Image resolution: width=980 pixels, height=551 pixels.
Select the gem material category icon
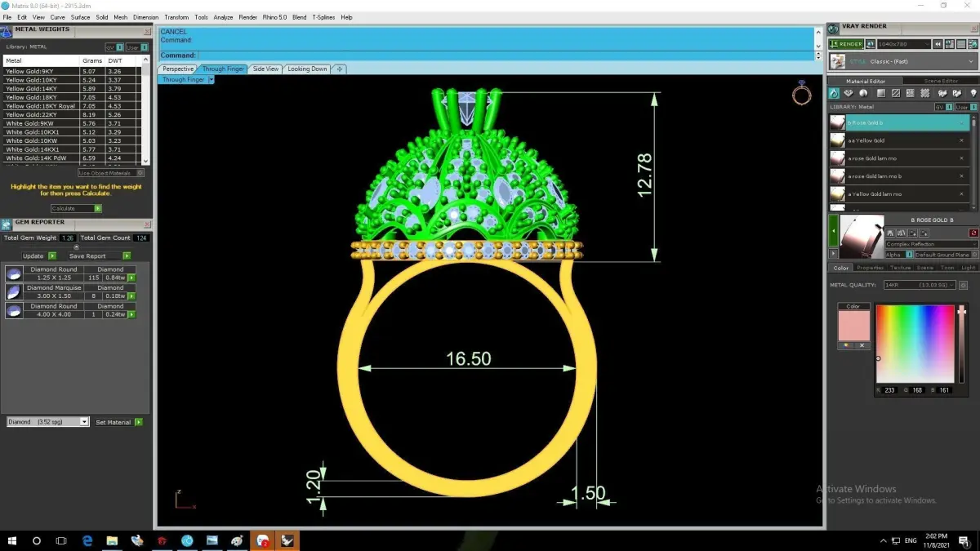849,94
